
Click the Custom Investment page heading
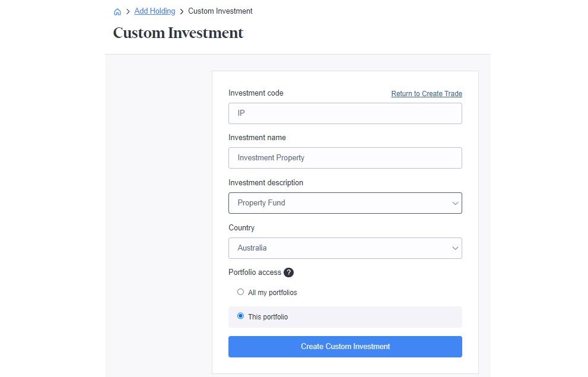(178, 33)
